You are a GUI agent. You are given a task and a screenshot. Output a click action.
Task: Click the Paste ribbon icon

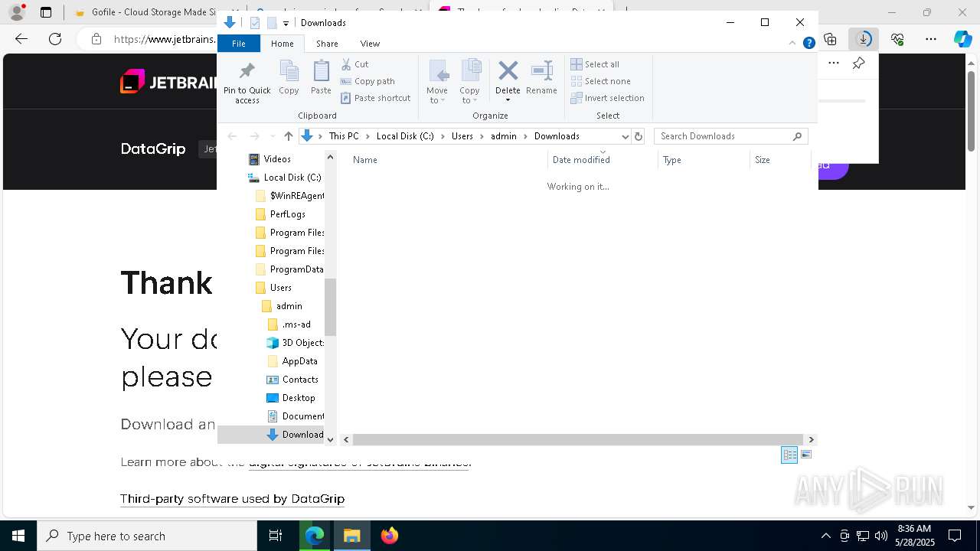click(x=321, y=71)
